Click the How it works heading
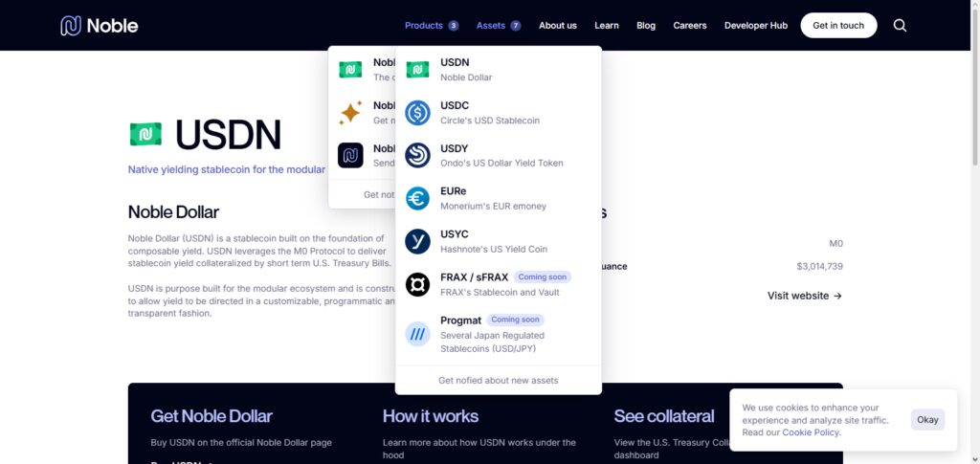The image size is (980, 464). pyautogui.click(x=431, y=416)
